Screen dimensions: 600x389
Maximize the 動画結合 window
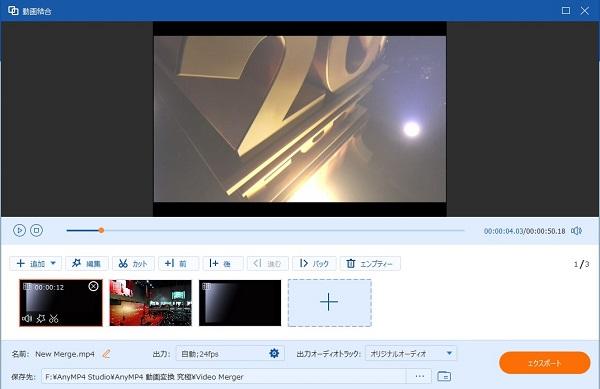[x=566, y=11]
